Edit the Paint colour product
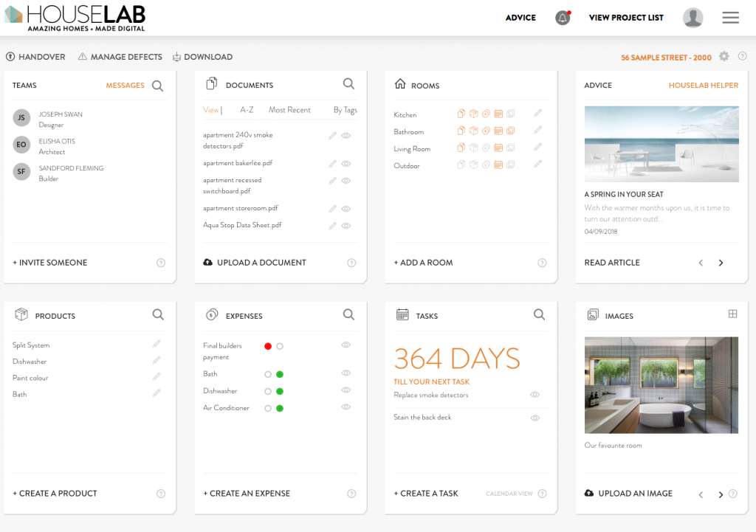Screen dimensions: 756x532 coord(157,376)
